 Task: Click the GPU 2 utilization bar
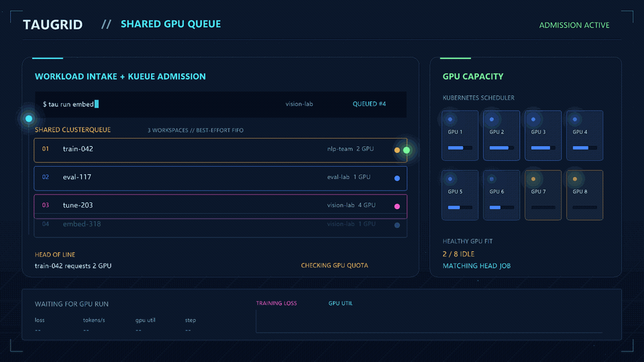click(502, 147)
